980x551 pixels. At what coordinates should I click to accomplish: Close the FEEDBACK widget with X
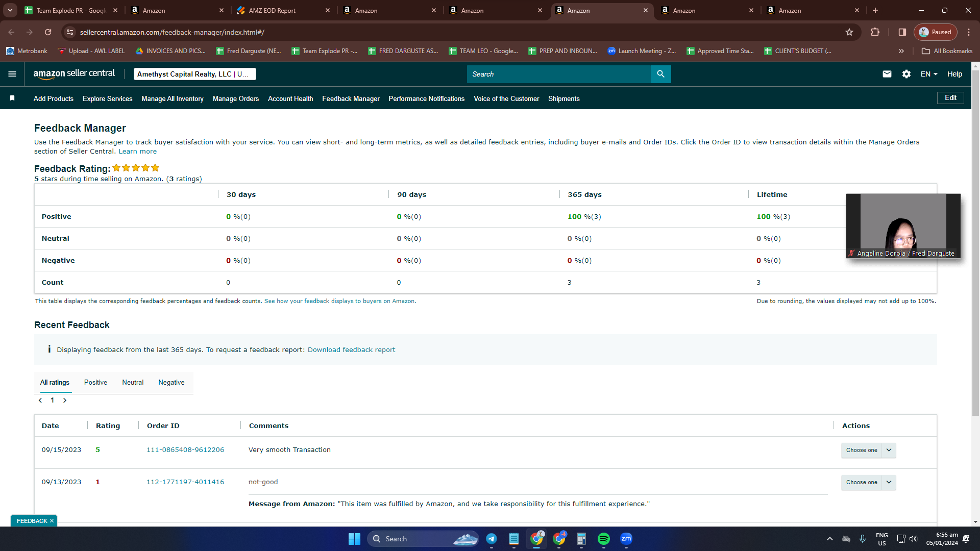tap(52, 521)
